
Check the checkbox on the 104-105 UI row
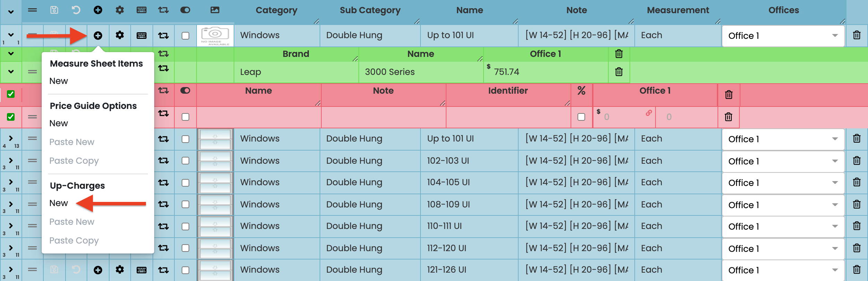coord(185,183)
